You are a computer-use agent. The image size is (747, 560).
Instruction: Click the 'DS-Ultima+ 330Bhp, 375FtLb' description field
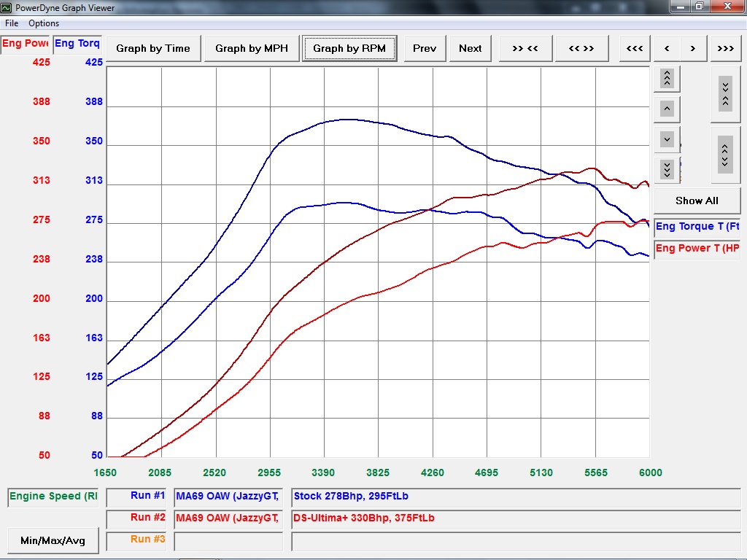(x=516, y=518)
